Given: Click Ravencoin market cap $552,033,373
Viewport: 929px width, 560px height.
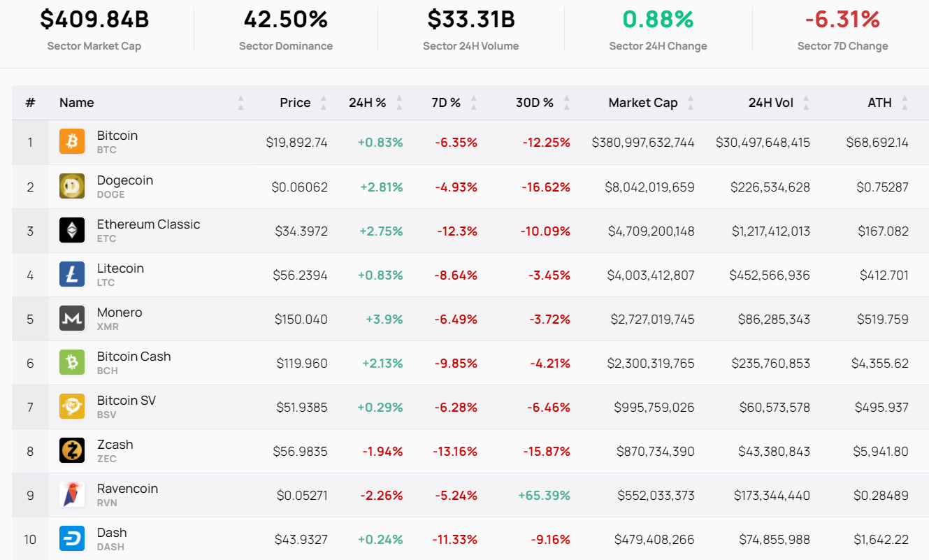Looking at the screenshot, I should 656,495.
